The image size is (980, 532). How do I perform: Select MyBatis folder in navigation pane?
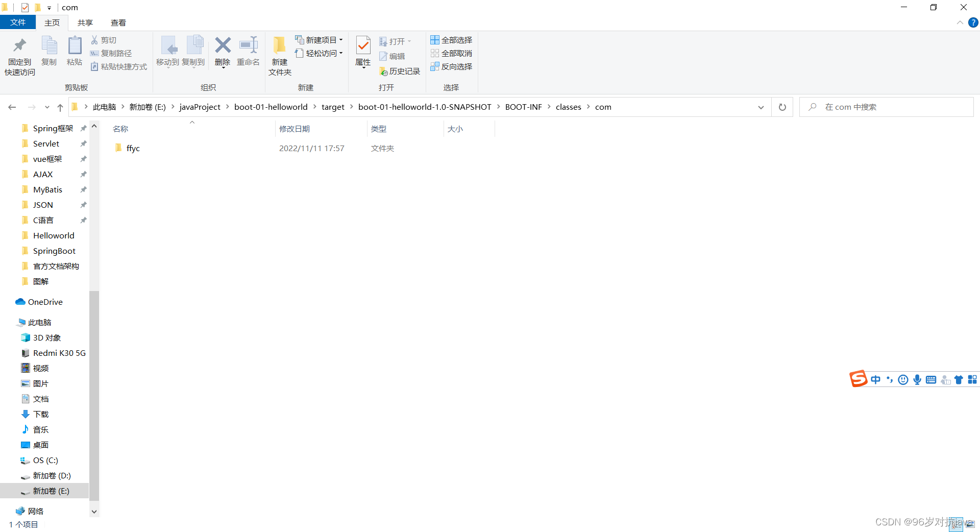(x=47, y=189)
